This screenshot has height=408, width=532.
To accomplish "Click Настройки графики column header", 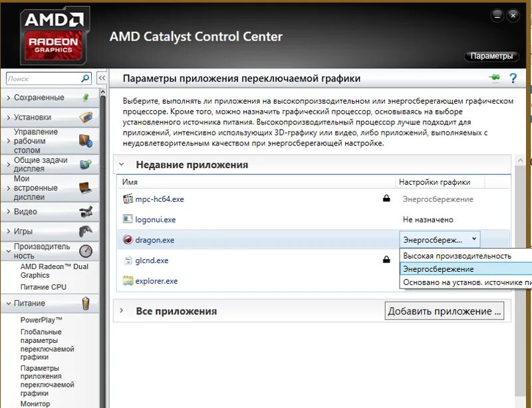I will pyautogui.click(x=440, y=182).
